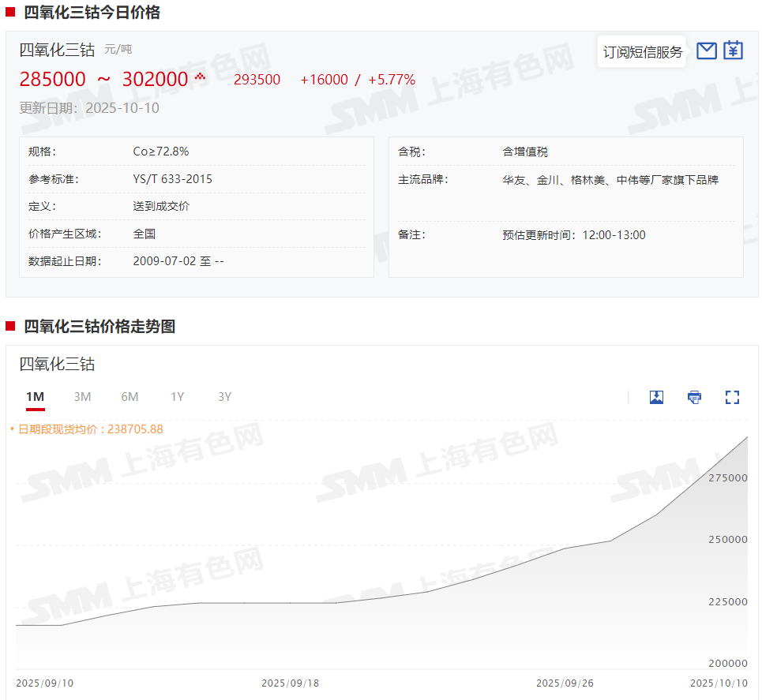Show the 3Y price history

pos(225,397)
